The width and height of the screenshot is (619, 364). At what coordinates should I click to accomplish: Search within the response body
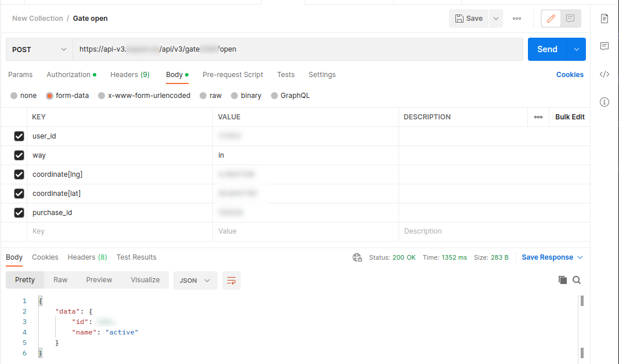(x=577, y=280)
